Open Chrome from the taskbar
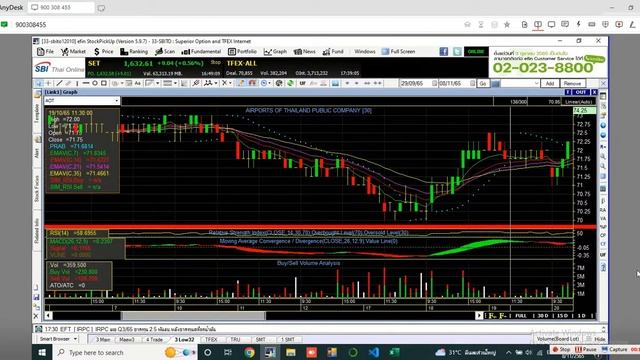Image resolution: width=640 pixels, height=360 pixels. pyautogui.click(x=249, y=352)
